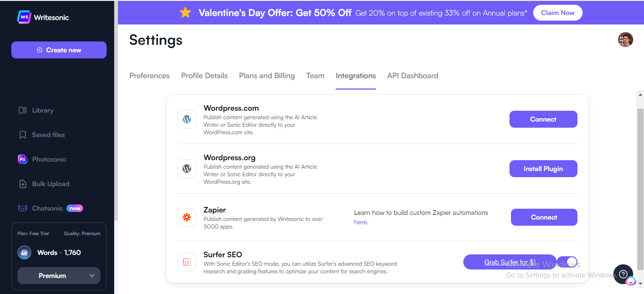The width and height of the screenshot is (644, 294).
Task: Click the Chatsonic 'new' badge
Action: pos(75,208)
